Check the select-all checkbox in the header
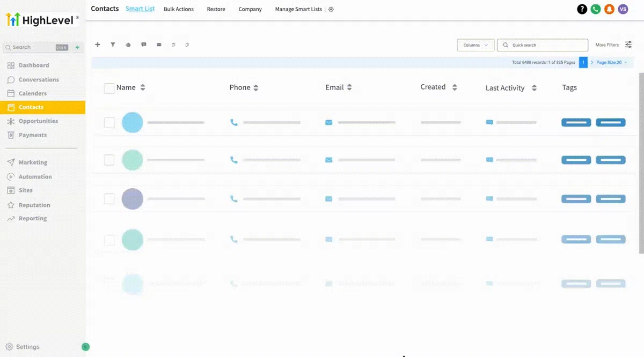 point(109,87)
